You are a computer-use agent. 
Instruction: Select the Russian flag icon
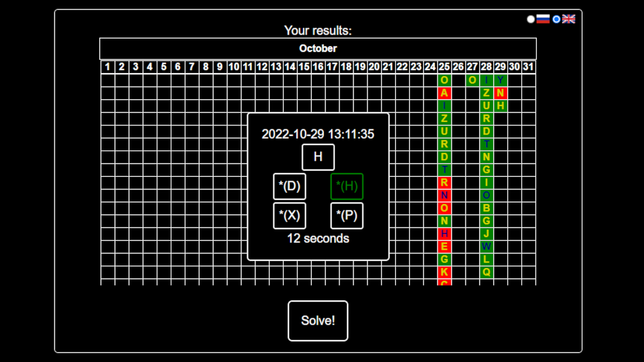(543, 19)
